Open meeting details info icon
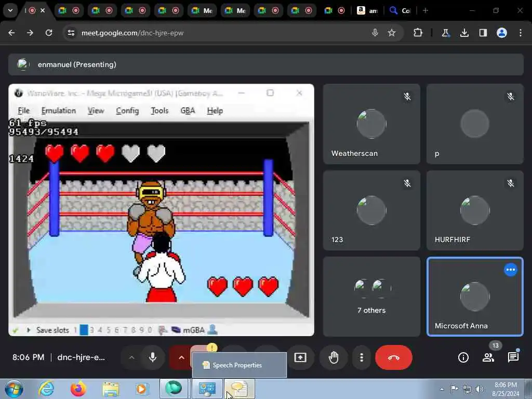 click(463, 357)
